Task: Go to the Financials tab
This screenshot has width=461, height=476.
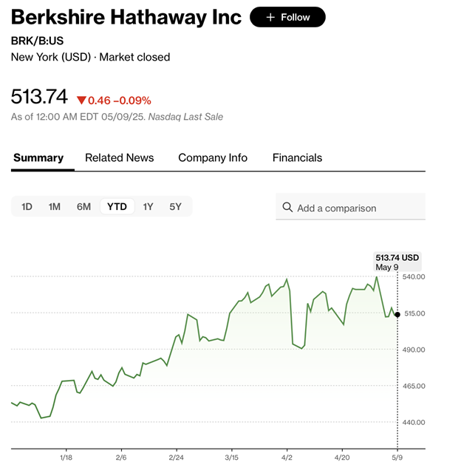Action: [x=297, y=157]
